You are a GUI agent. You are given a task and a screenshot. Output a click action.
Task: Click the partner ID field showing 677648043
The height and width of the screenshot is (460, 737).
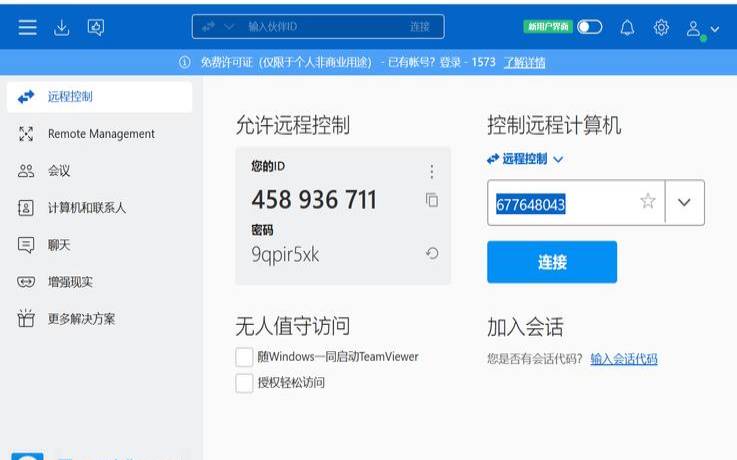pos(560,204)
